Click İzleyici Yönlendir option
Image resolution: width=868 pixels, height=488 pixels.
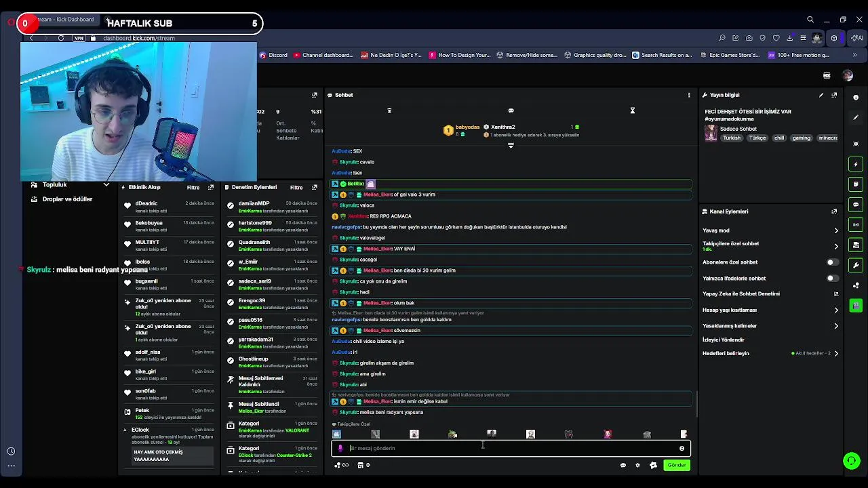point(724,340)
